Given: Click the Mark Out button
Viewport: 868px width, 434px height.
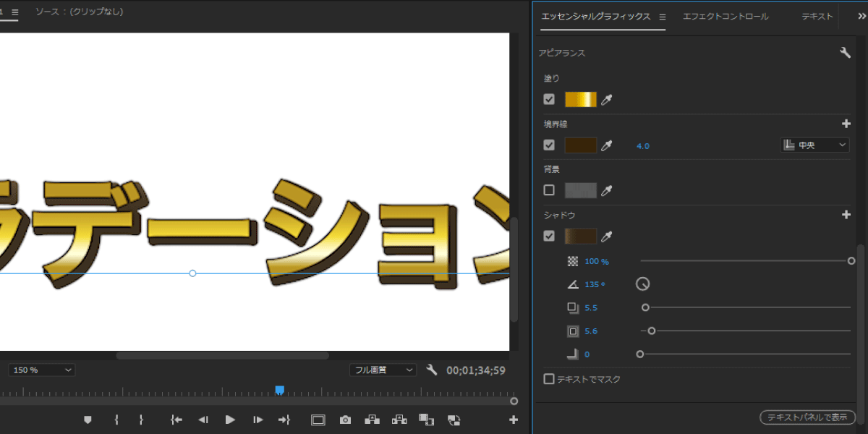Looking at the screenshot, I should 141,419.
